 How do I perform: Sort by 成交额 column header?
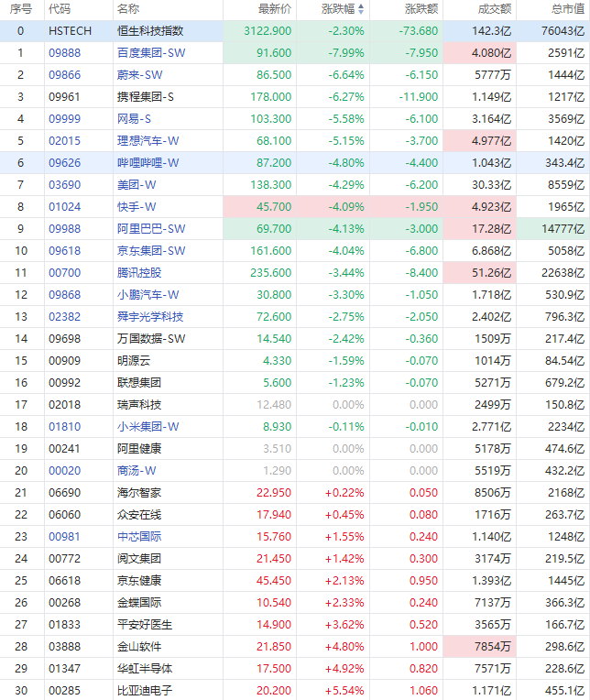pyautogui.click(x=495, y=9)
